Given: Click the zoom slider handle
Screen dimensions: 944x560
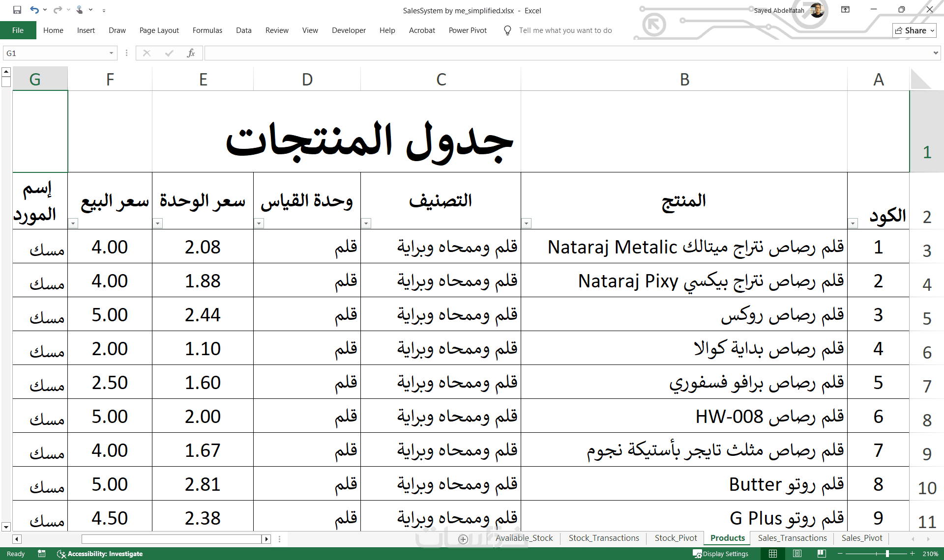Looking at the screenshot, I should pyautogui.click(x=887, y=554).
